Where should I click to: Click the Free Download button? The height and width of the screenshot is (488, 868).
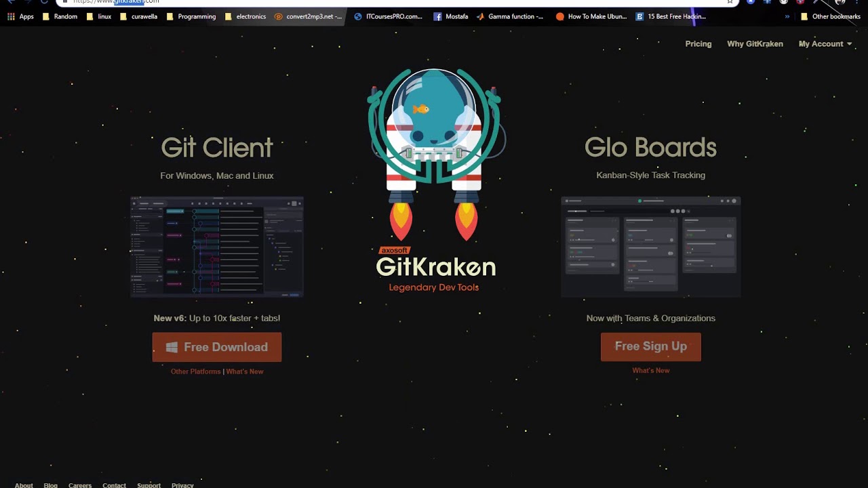[217, 347]
